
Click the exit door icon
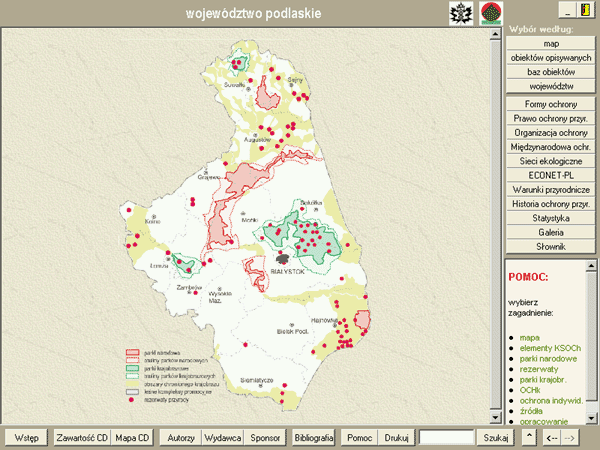click(x=587, y=9)
